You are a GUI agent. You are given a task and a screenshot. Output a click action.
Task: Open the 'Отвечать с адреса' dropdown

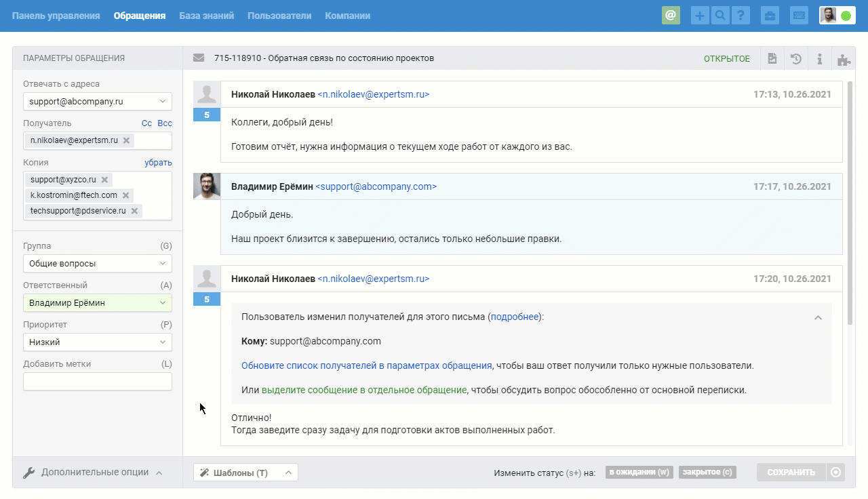[98, 102]
